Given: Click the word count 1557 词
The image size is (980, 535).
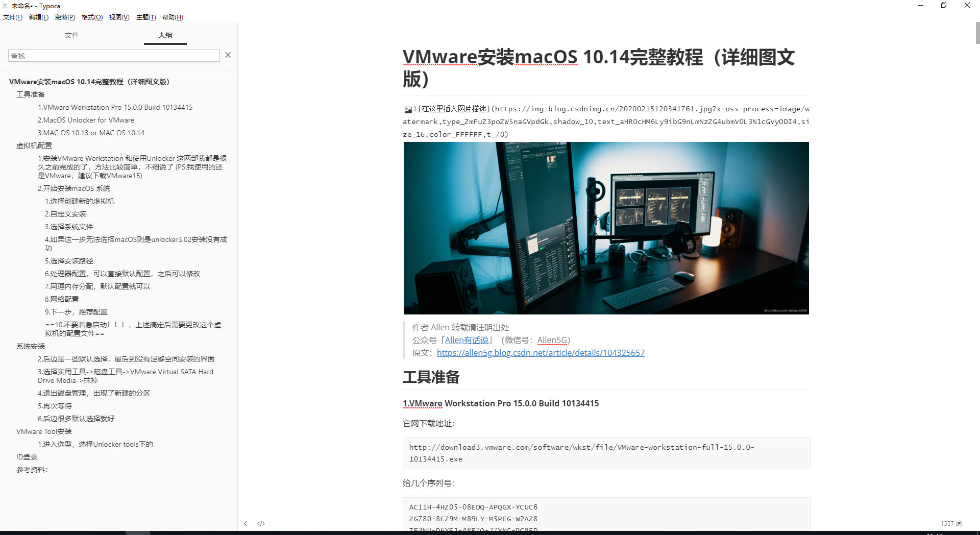Looking at the screenshot, I should (x=951, y=524).
